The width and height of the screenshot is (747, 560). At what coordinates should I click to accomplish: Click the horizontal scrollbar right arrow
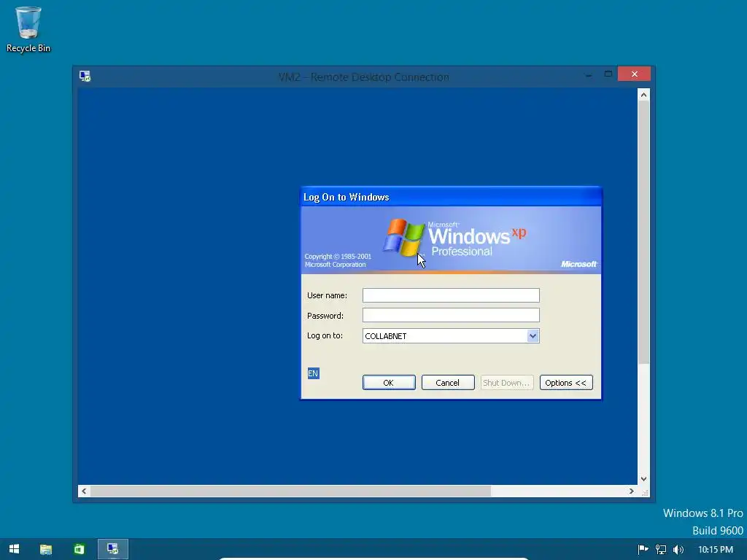pos(631,491)
